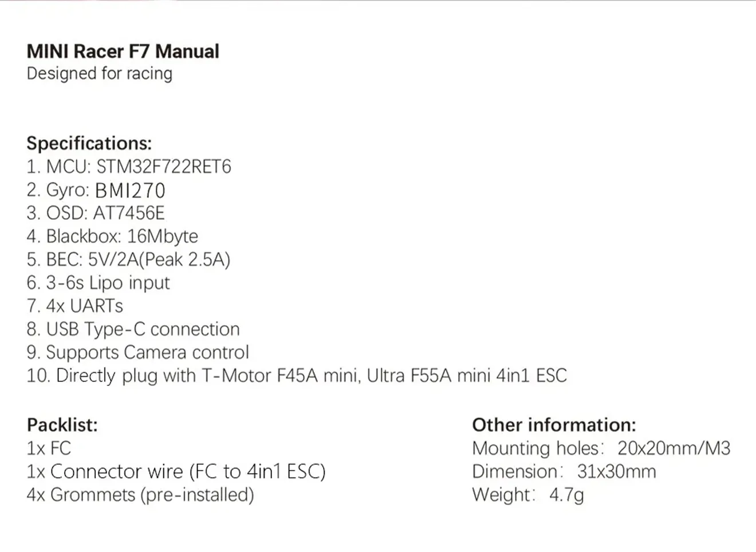Click the Mounting holes 20x20mm/M3 line
Viewport: 756px width, 552px height.
tap(601, 448)
